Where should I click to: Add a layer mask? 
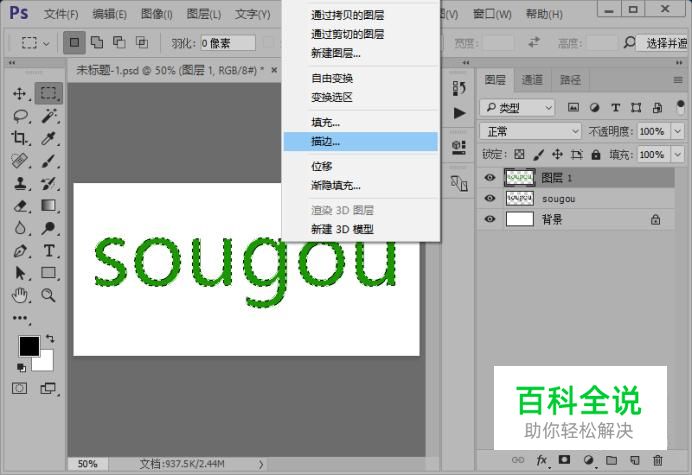point(564,460)
